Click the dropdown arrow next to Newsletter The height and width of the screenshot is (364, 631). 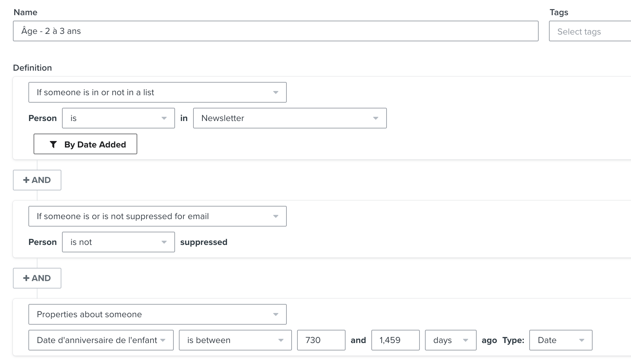point(376,118)
